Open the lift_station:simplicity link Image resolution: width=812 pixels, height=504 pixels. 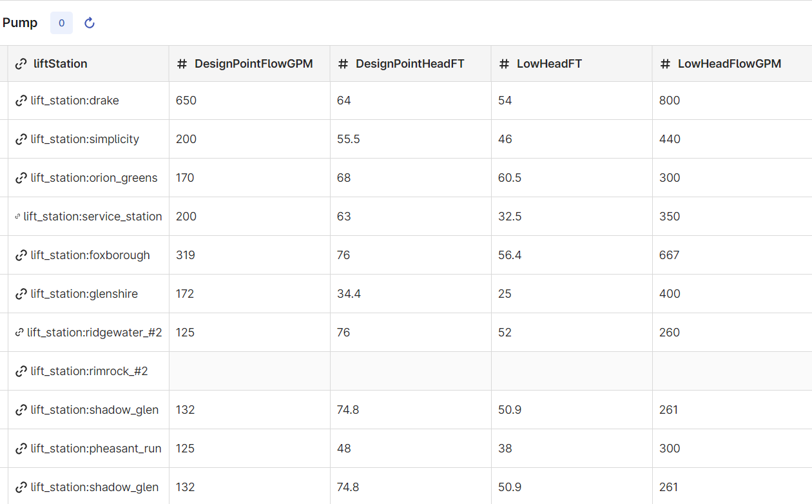(85, 139)
